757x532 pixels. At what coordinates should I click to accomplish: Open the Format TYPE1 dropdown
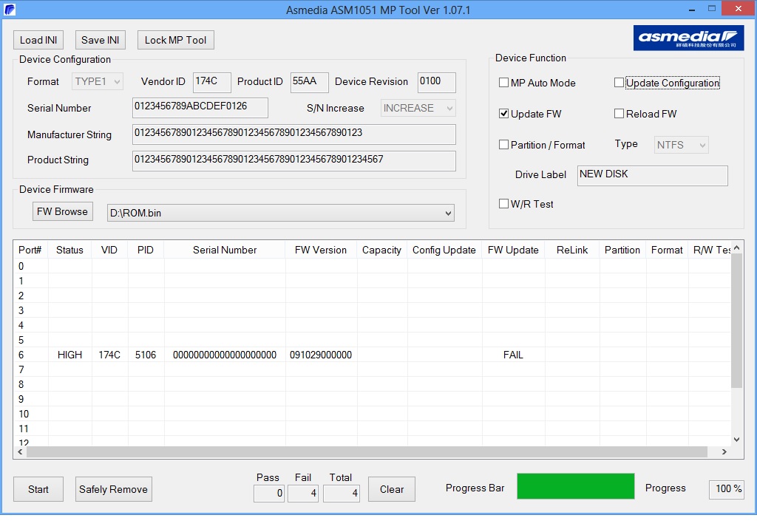click(x=98, y=81)
